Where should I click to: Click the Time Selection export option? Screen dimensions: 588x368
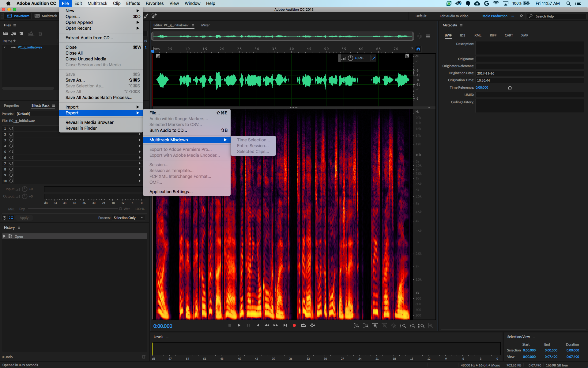click(x=253, y=140)
